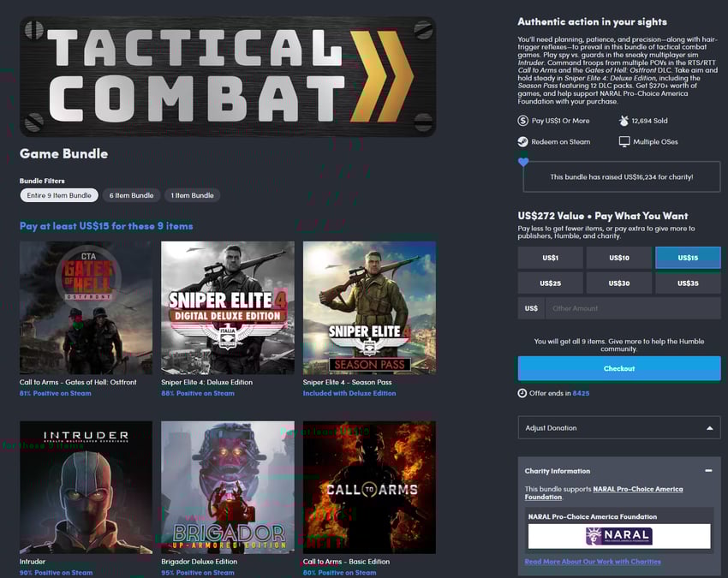This screenshot has height=578, width=728.
Task: Expand the Adjust Donation dropdown
Action: coord(619,427)
